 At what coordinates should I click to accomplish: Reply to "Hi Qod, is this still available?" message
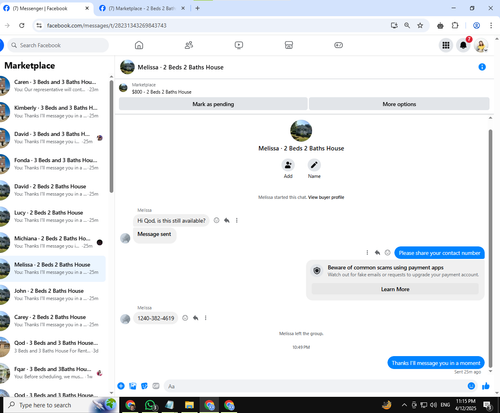[227, 220]
